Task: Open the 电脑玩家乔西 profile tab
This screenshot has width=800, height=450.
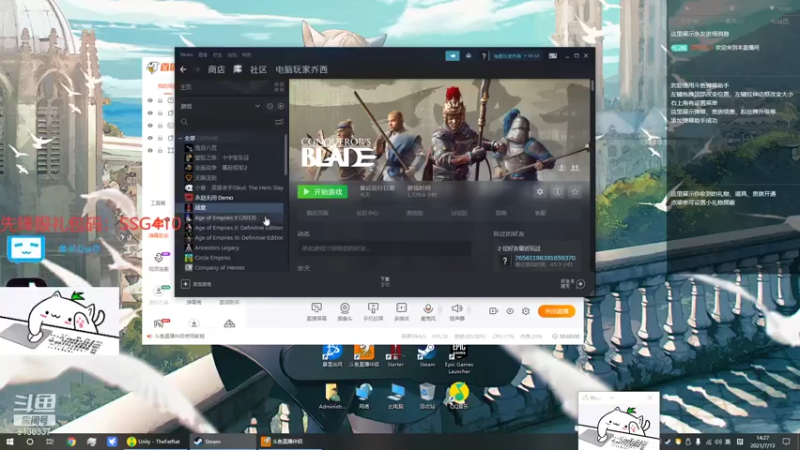Action: (x=302, y=69)
